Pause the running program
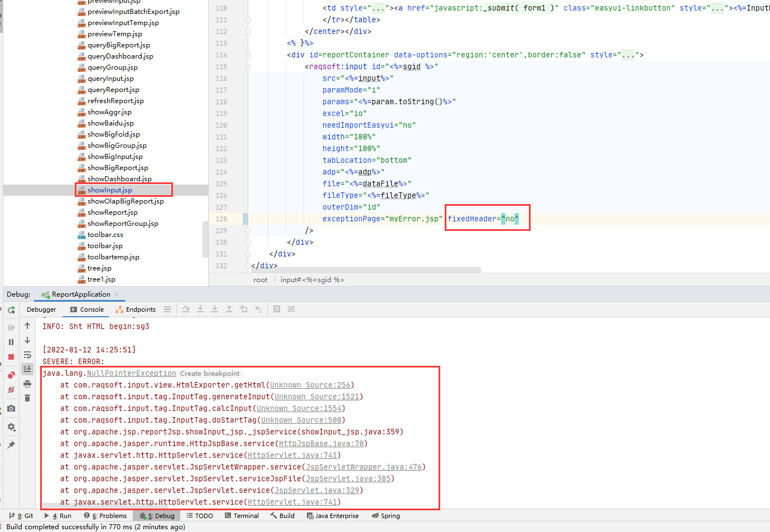Image resolution: width=770 pixels, height=532 pixels. pos(11,342)
